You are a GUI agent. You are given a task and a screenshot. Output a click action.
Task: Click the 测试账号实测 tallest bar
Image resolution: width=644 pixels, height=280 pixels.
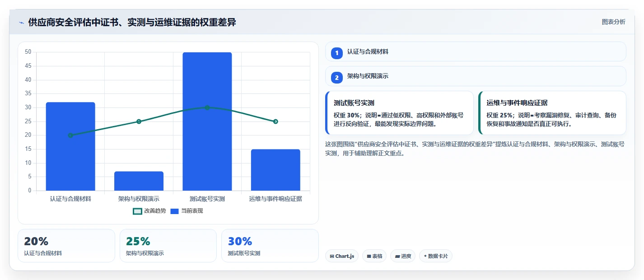click(x=207, y=121)
